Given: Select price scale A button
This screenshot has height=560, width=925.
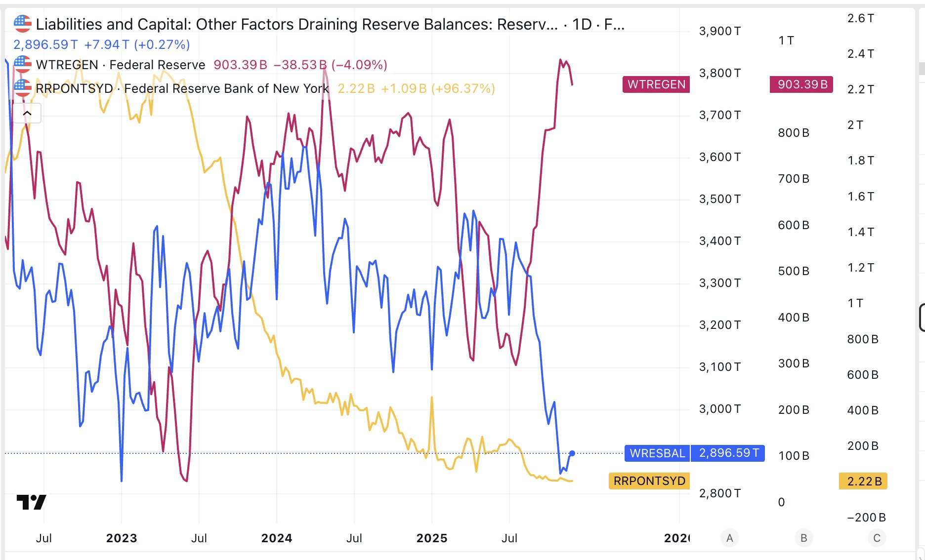Looking at the screenshot, I should tap(730, 538).
